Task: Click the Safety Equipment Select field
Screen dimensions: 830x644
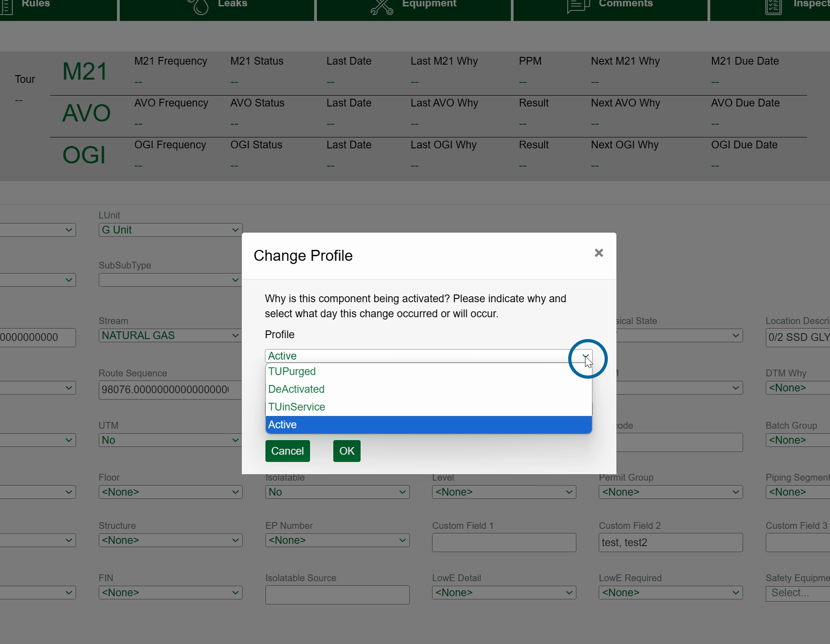Action: click(x=798, y=593)
